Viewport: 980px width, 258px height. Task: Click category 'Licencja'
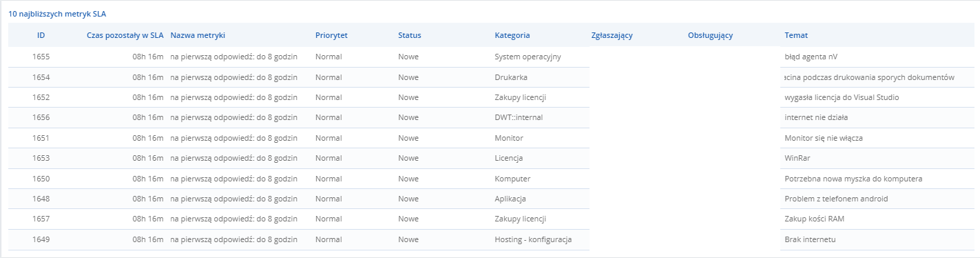point(508,158)
